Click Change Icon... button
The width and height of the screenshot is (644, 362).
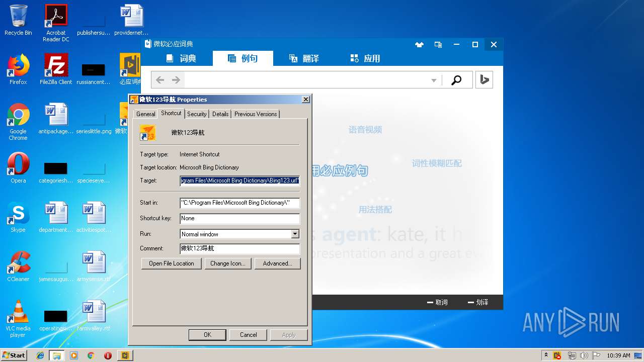[x=228, y=263]
